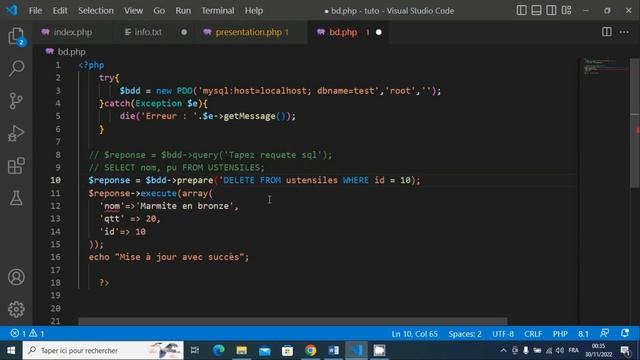640x360 pixels.
Task: Open File Explorer from the taskbar
Action: [x=242, y=350]
